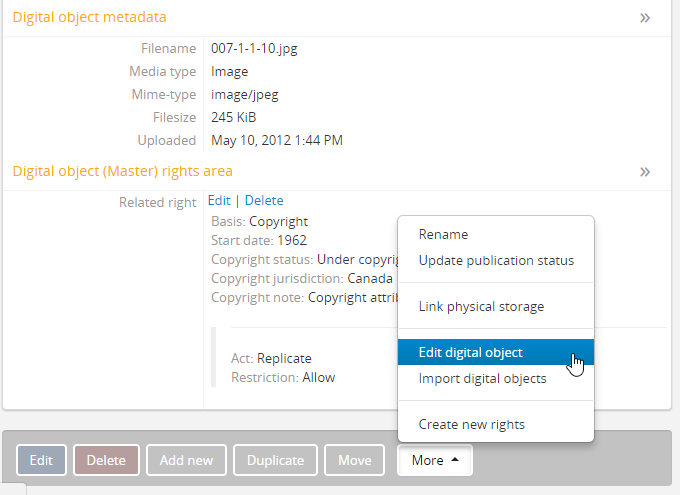Choose Import digital objects from menu

click(482, 378)
